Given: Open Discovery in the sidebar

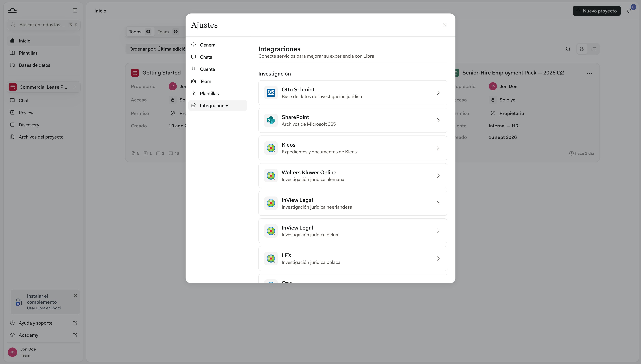Looking at the screenshot, I should pos(44,125).
